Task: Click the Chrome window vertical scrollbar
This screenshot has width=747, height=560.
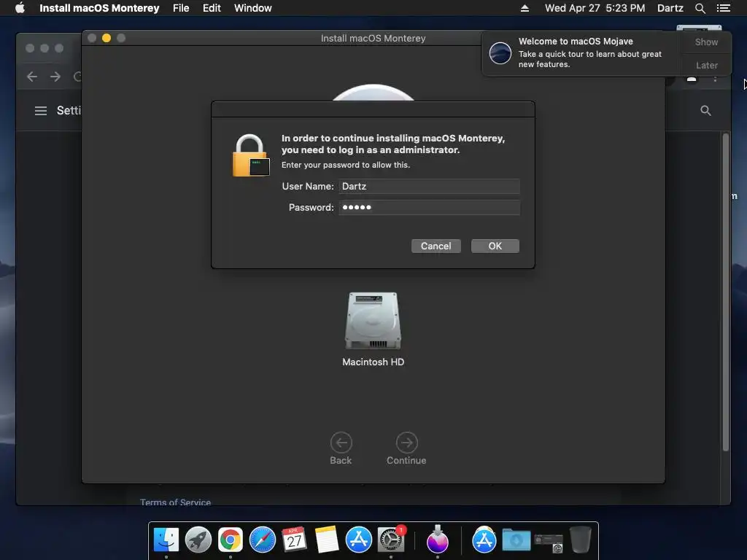Action: coord(726,292)
